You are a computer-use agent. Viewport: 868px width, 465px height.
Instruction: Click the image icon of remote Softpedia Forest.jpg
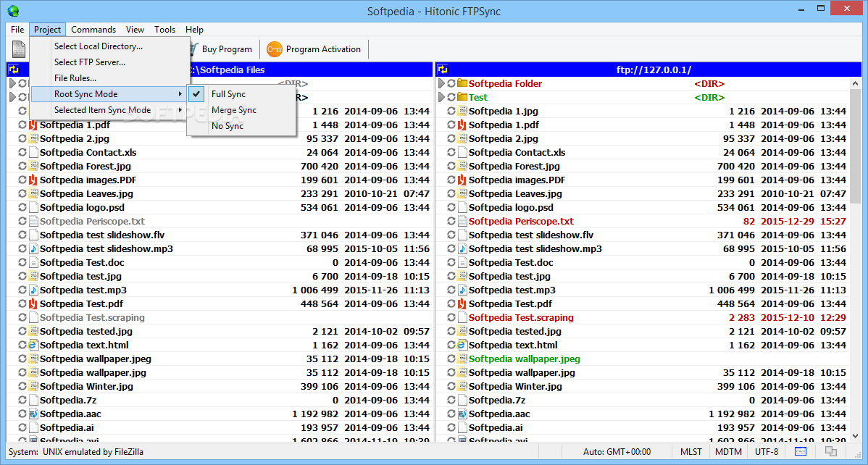[x=462, y=166]
